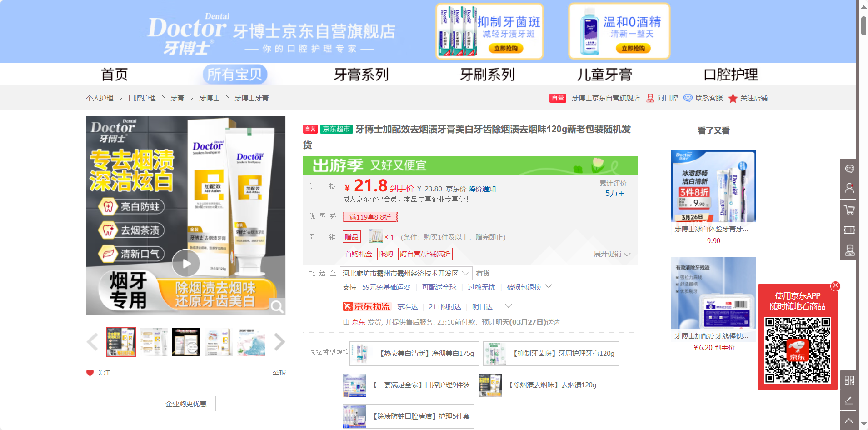868x430 pixels.
Task: Click the back-to-top arrow icon
Action: click(848, 420)
